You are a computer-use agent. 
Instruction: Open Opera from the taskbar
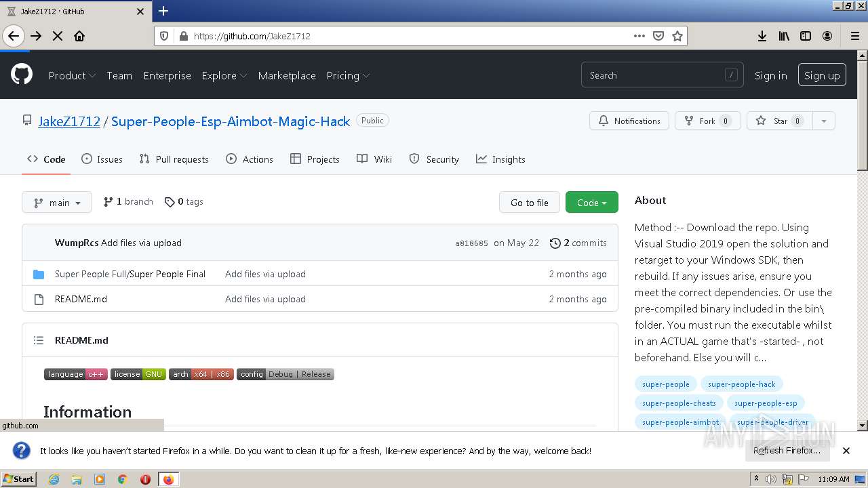[x=145, y=479]
